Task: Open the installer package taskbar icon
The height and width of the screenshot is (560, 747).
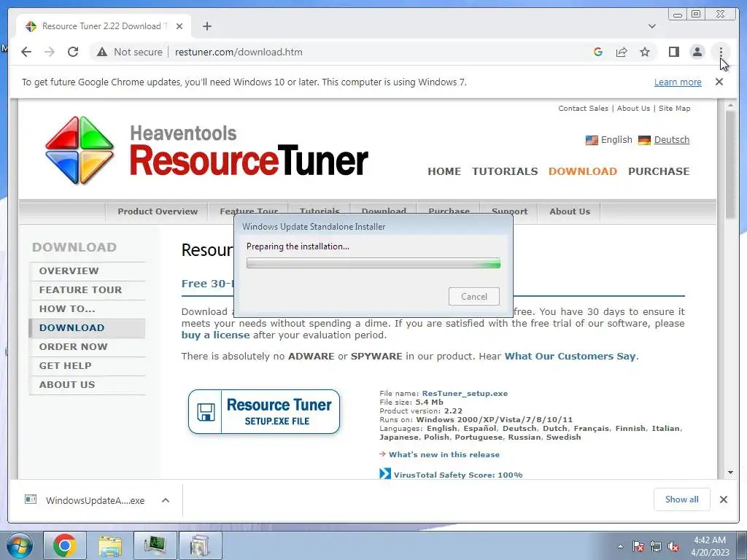Action: tap(201, 545)
